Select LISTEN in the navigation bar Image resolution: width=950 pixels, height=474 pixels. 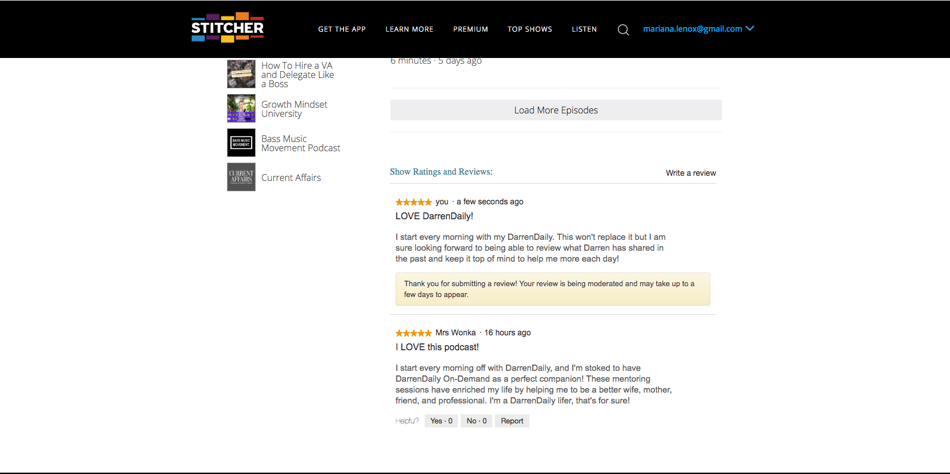pyautogui.click(x=584, y=29)
